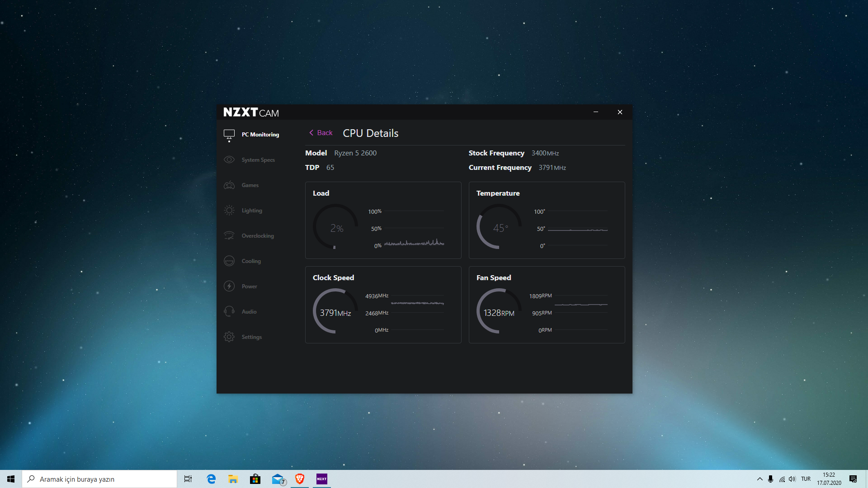Click the Settings gear icon

pos(229,337)
